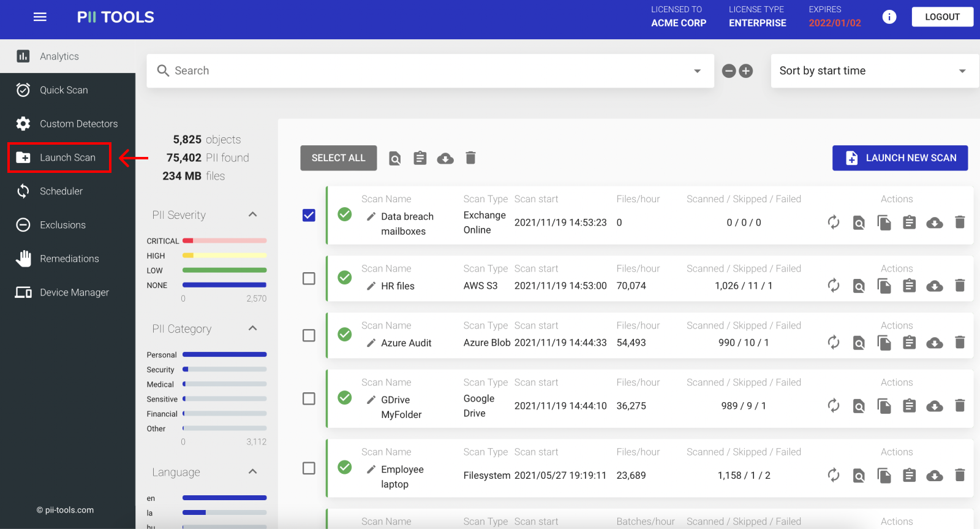Collapse the Language section
The width and height of the screenshot is (980, 529).
pyautogui.click(x=252, y=472)
